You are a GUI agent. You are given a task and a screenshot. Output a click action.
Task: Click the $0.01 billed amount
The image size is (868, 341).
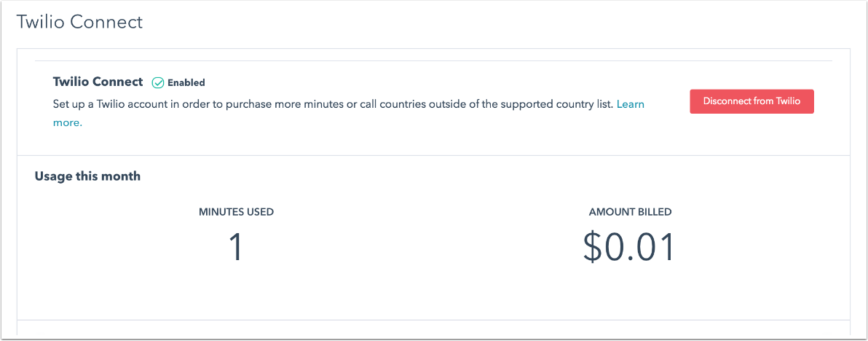click(630, 248)
